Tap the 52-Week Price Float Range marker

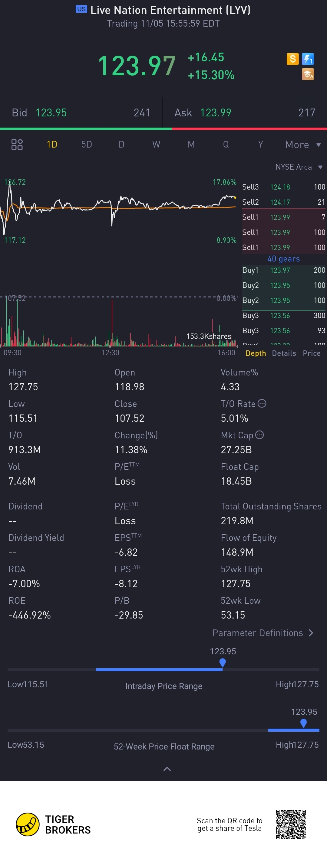pyautogui.click(x=303, y=723)
